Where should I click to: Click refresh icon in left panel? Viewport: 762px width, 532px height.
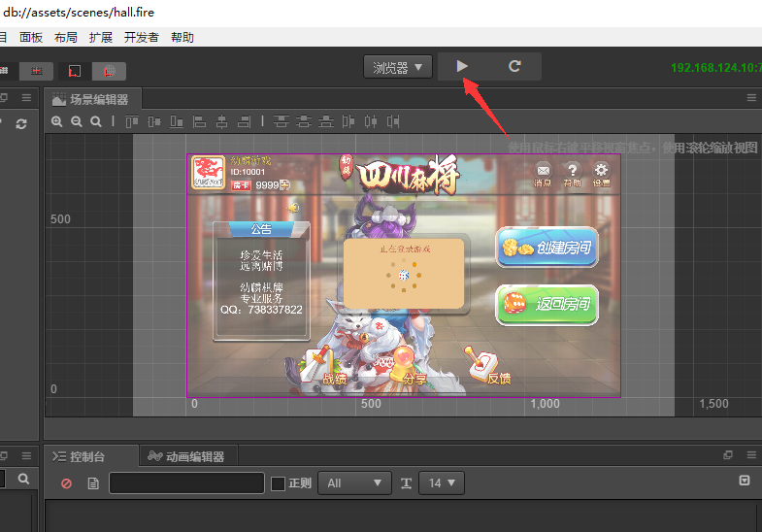(21, 124)
